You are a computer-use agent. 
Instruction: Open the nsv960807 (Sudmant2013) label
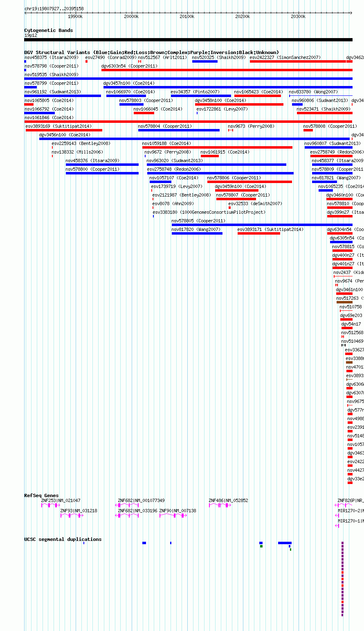333,143
